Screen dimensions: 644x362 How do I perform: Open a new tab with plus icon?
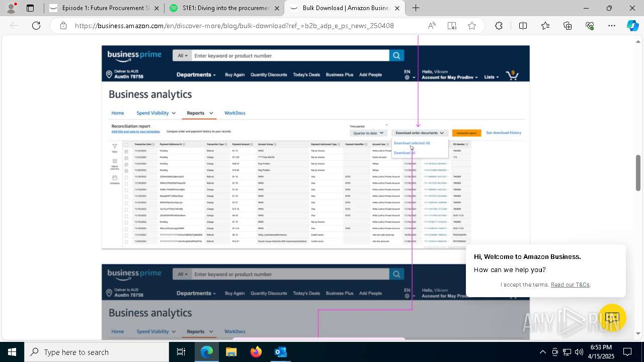click(x=416, y=8)
